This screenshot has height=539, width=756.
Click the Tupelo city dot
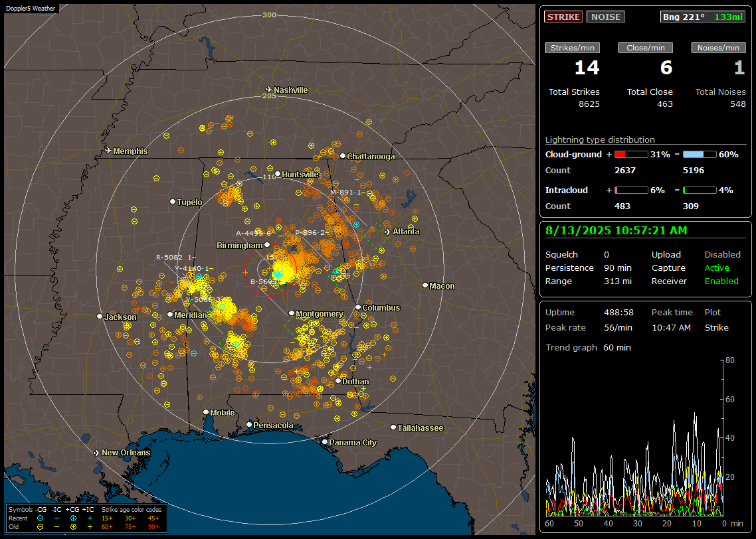point(173,201)
